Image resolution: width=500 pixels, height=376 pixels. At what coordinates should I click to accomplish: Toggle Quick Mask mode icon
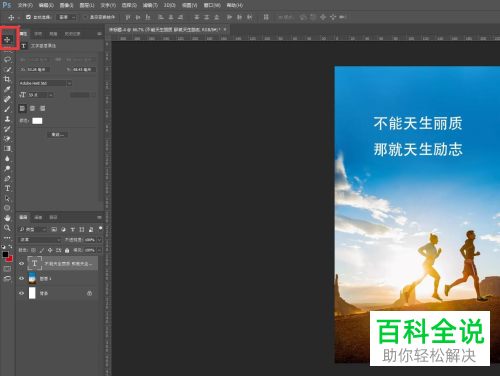click(7, 269)
